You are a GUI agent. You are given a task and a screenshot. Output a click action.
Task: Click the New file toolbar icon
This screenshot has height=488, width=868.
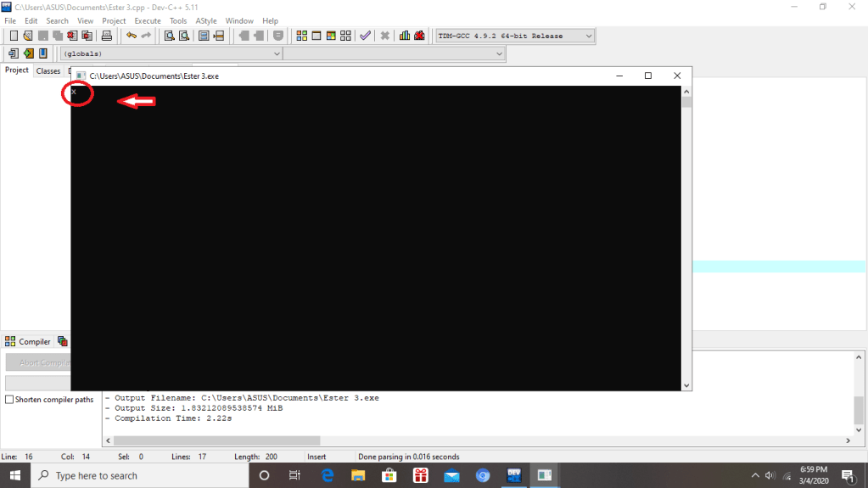(14, 36)
